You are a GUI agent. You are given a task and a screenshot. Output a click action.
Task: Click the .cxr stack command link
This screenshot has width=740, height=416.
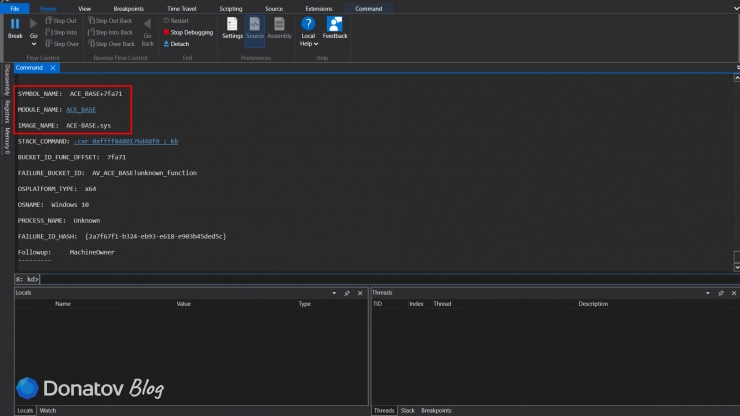126,141
